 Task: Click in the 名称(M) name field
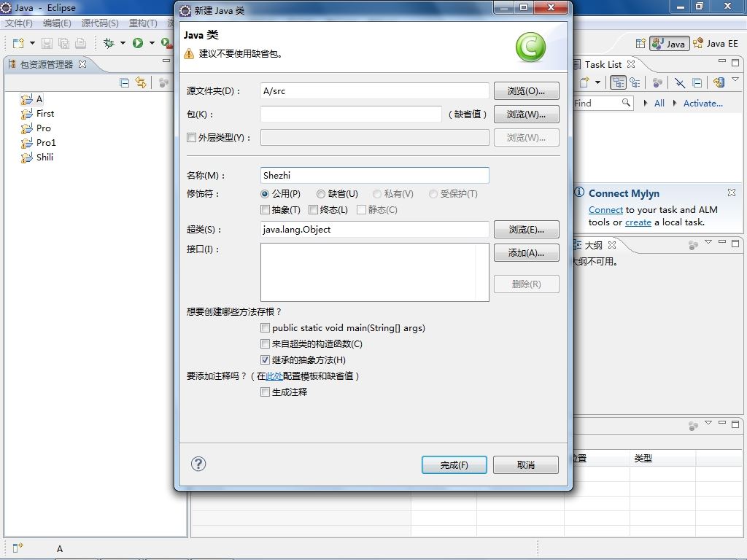(x=374, y=175)
